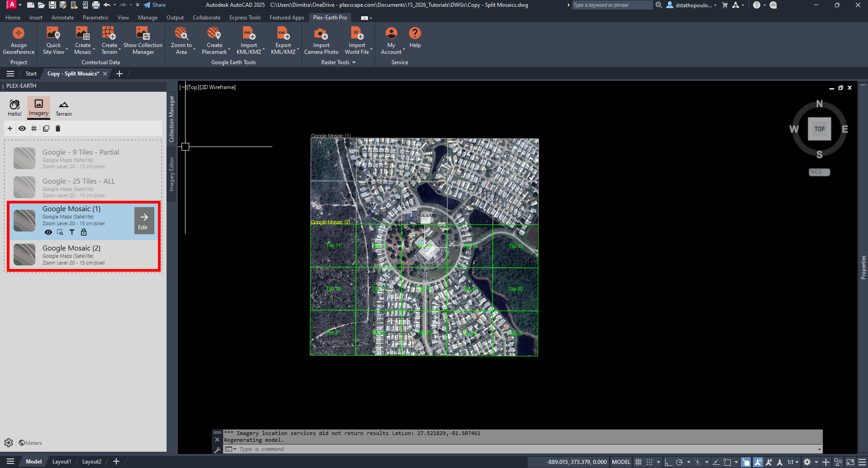Open the Import KML/KMZ tool
The width and height of the screenshot is (868, 468).
click(x=249, y=40)
